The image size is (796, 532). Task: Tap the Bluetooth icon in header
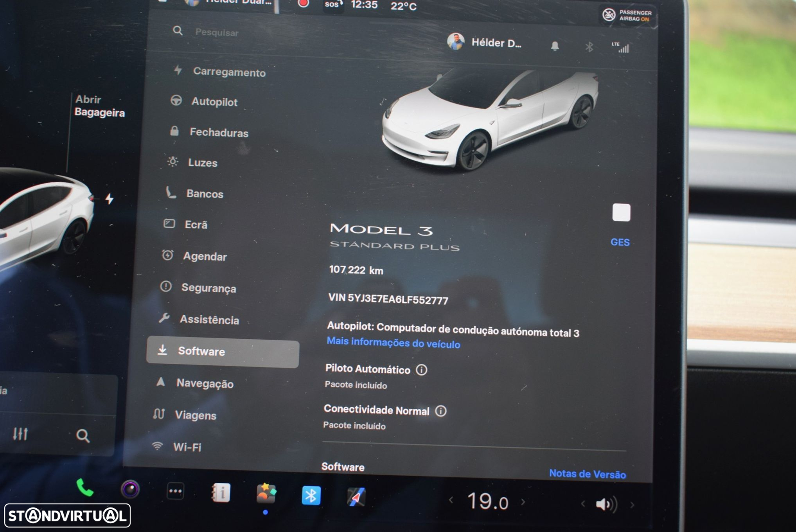click(589, 47)
